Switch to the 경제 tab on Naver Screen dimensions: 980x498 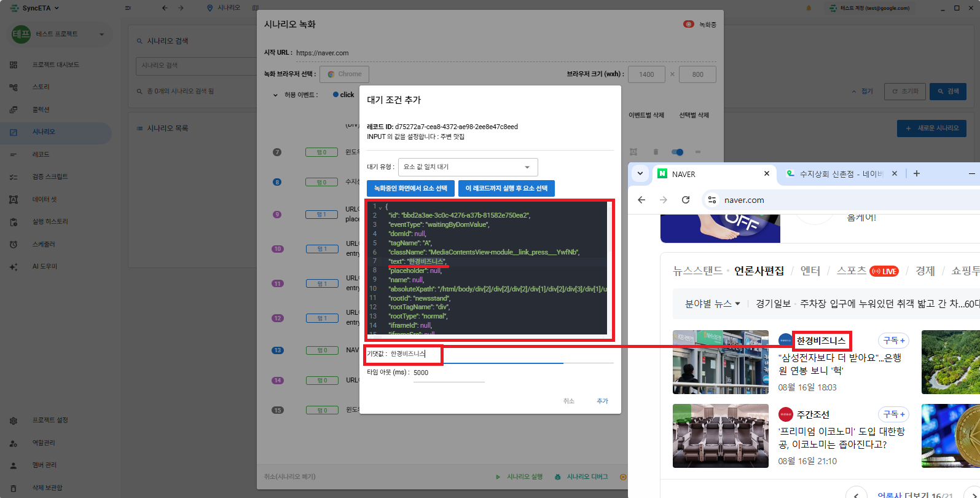925,271
